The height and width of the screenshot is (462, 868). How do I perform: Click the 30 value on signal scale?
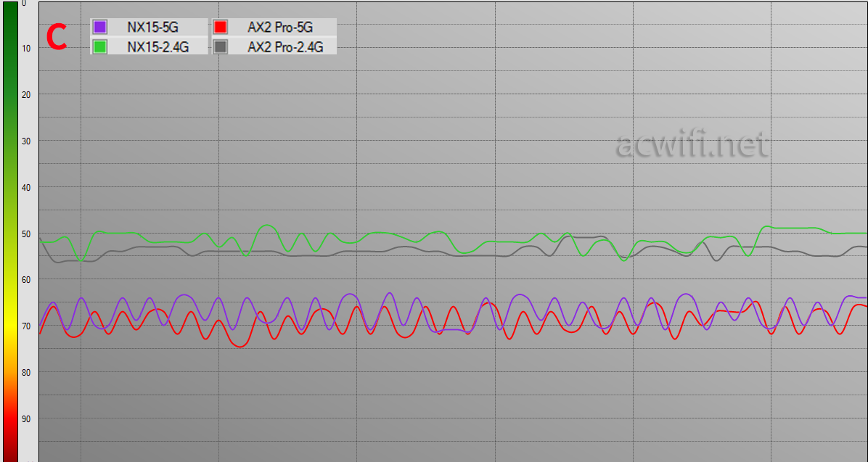click(26, 141)
